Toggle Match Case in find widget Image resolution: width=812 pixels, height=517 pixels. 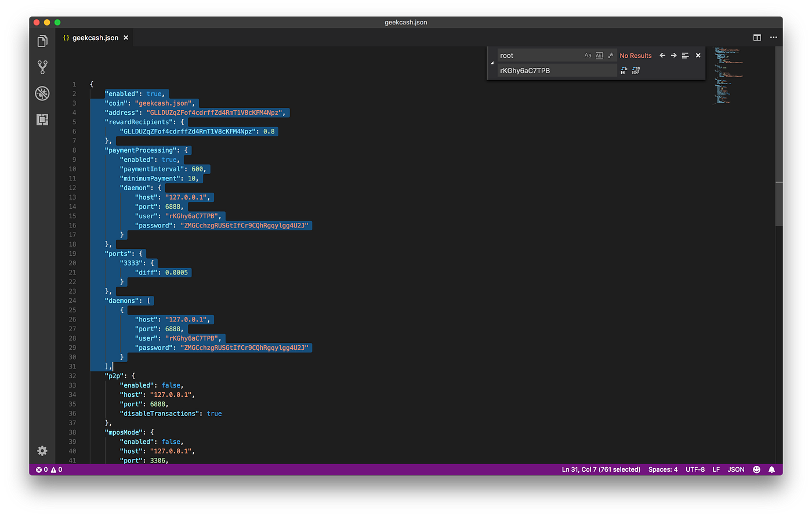tap(588, 56)
